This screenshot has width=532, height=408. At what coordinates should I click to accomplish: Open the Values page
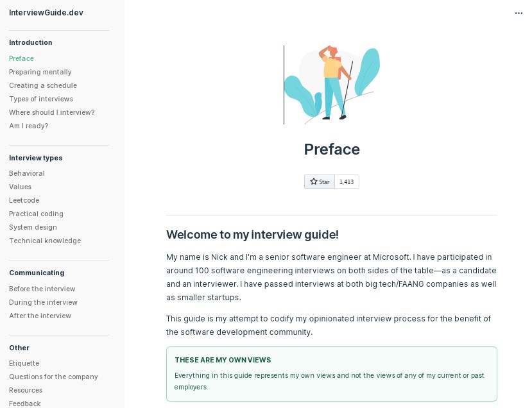tap(20, 187)
